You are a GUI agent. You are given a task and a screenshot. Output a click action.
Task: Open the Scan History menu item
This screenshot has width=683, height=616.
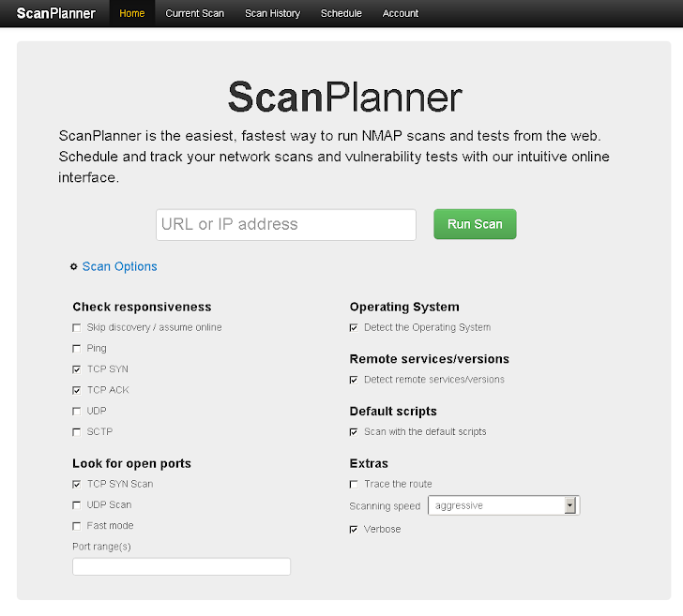click(x=272, y=14)
